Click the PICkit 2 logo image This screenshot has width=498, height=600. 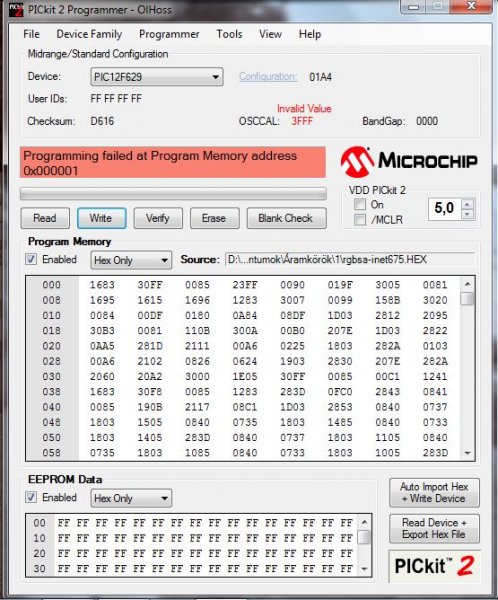click(434, 566)
